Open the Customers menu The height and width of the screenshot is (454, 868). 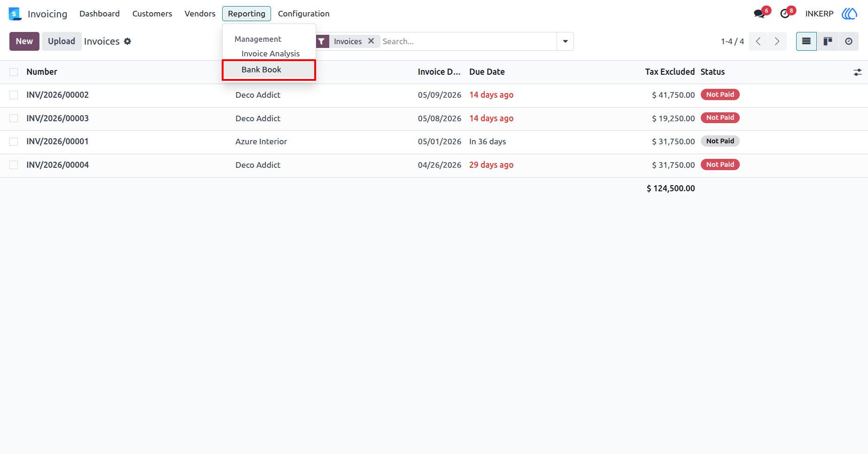pyautogui.click(x=152, y=14)
